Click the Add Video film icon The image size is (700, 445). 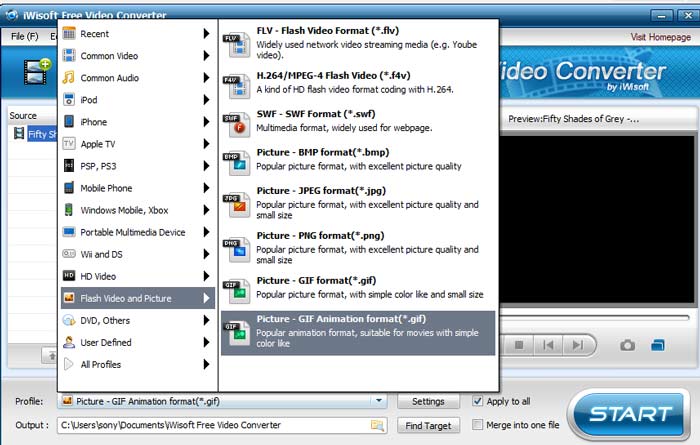[x=37, y=72]
